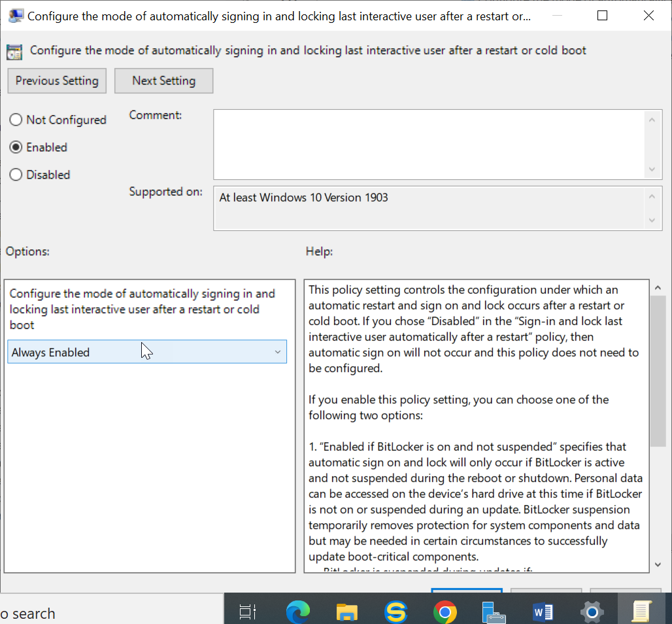Click the Supported on scroll down arrow

coord(651,221)
